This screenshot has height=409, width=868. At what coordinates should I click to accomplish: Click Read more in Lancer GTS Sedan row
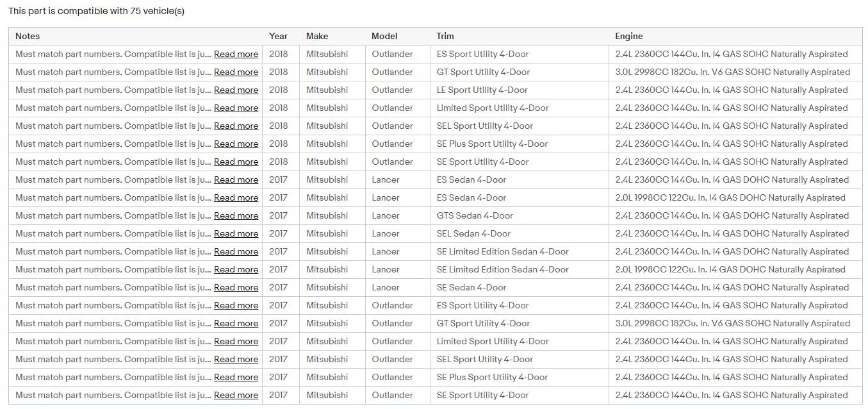pyautogui.click(x=236, y=216)
